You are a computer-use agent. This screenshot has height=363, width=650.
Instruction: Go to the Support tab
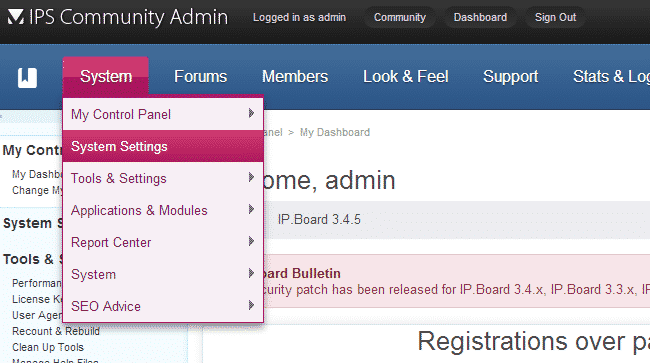click(510, 77)
